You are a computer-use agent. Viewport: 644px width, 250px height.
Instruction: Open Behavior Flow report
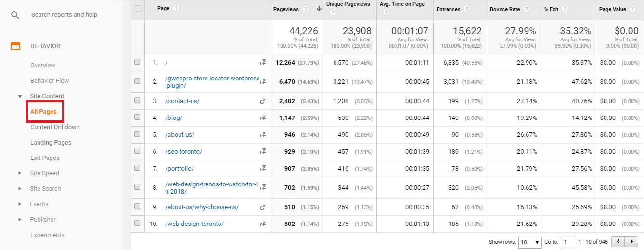(50, 81)
